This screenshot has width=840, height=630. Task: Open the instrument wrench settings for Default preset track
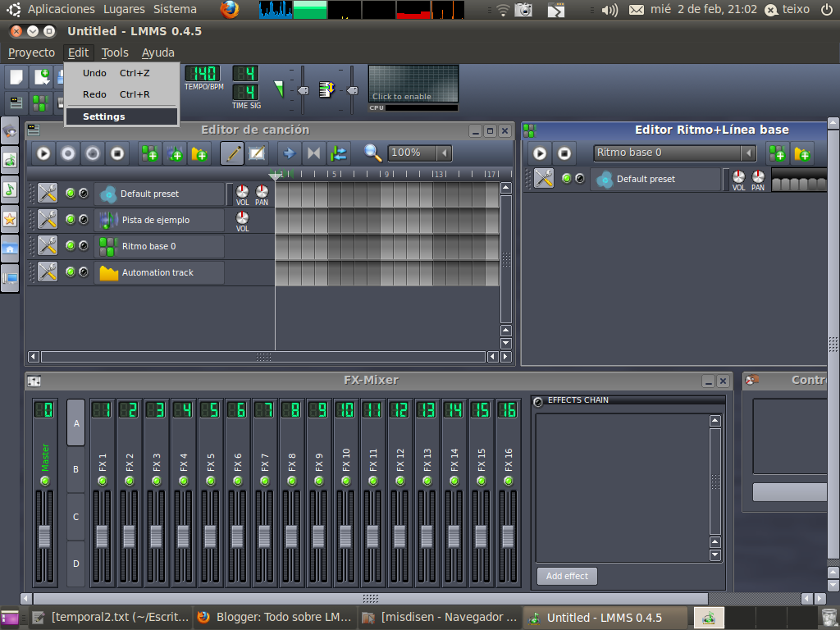(x=47, y=192)
